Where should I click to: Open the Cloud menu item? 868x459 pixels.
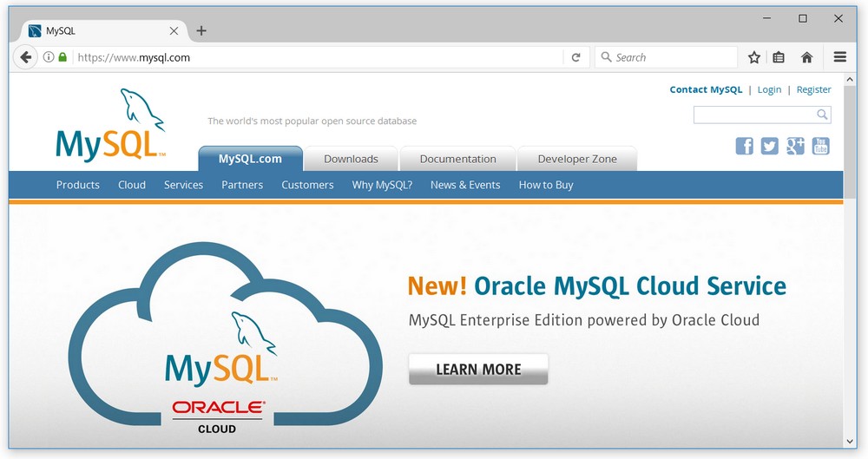[x=132, y=185]
